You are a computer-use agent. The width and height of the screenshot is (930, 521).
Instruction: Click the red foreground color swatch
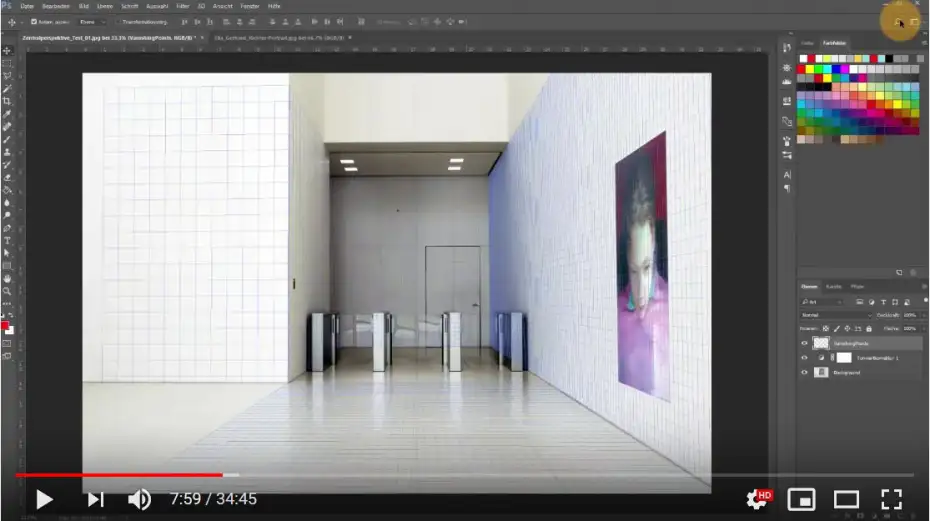[x=5, y=326]
